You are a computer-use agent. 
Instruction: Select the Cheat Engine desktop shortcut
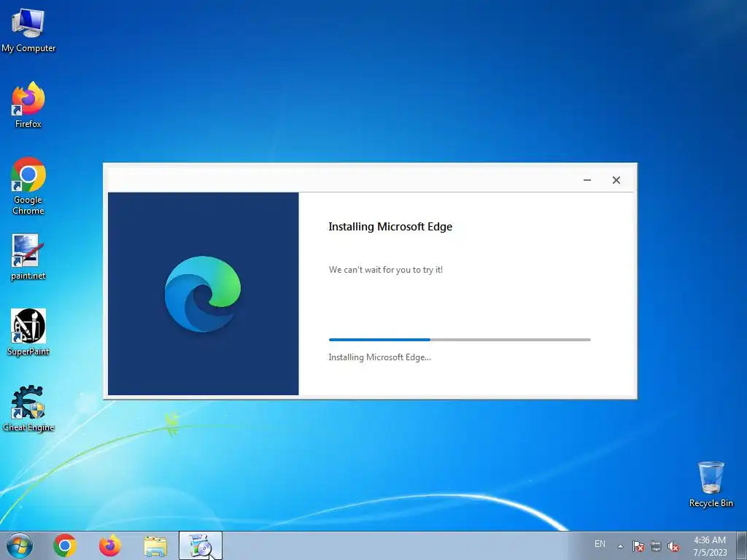tap(28, 408)
